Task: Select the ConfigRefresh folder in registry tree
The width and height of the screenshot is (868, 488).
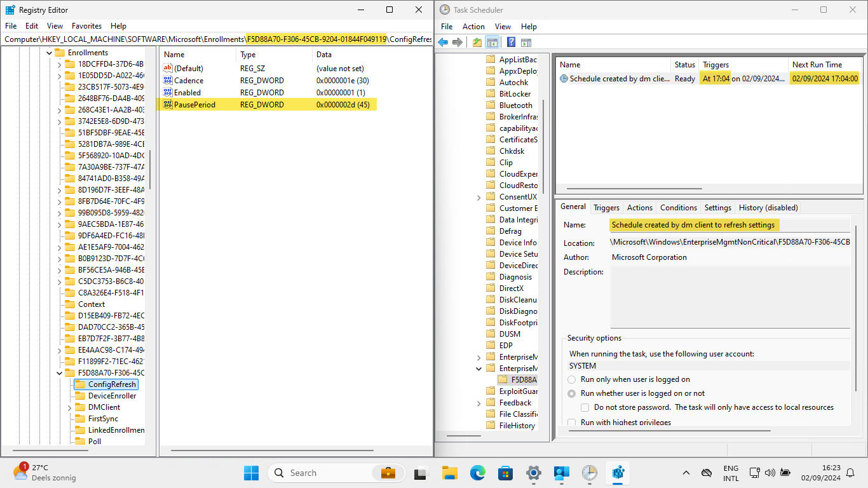Action: (111, 384)
